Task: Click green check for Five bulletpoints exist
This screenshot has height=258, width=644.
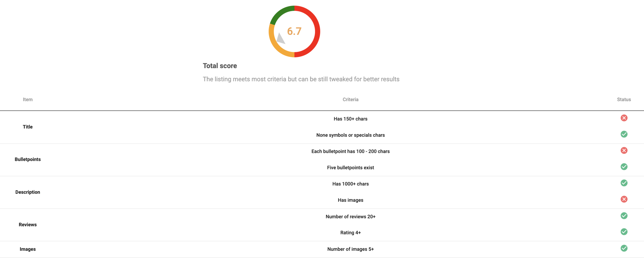Action: [x=624, y=167]
